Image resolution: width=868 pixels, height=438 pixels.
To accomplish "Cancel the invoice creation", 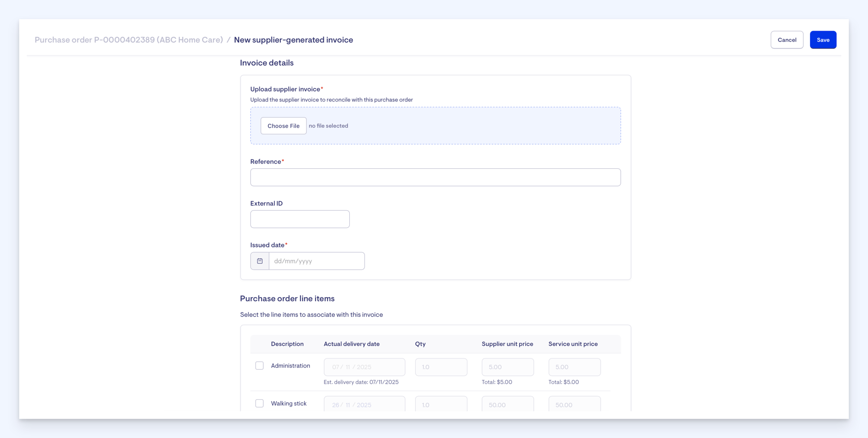I will coord(787,40).
